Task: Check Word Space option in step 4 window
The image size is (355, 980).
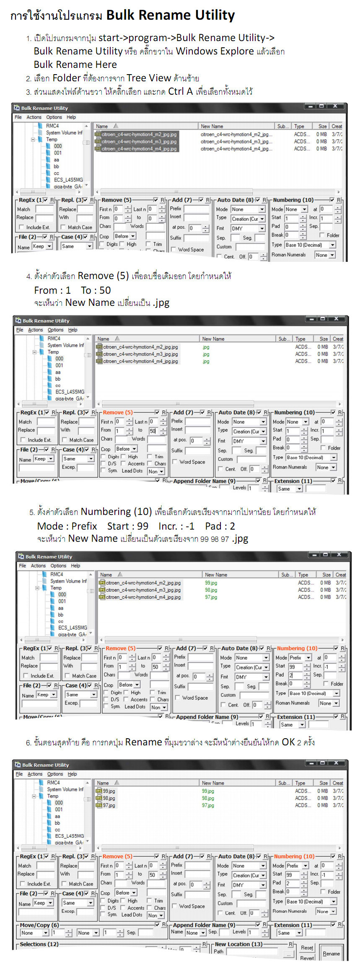Action: pyautogui.click(x=174, y=462)
